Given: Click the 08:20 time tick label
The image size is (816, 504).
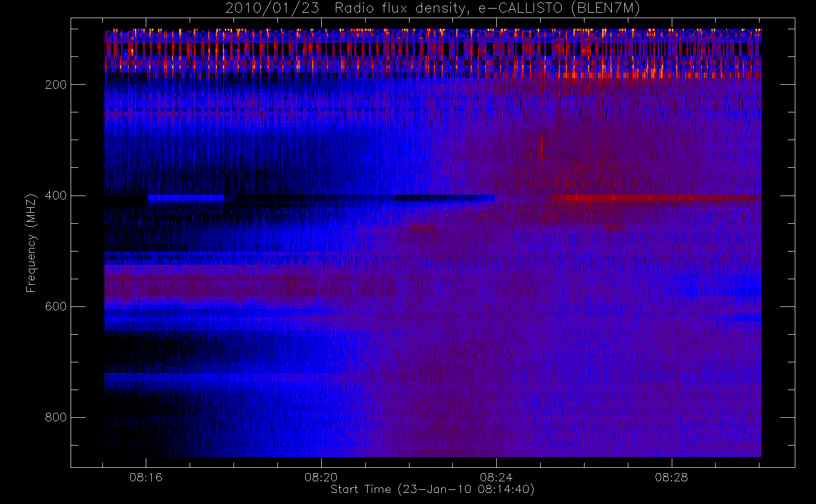Looking at the screenshot, I should pos(321,477).
